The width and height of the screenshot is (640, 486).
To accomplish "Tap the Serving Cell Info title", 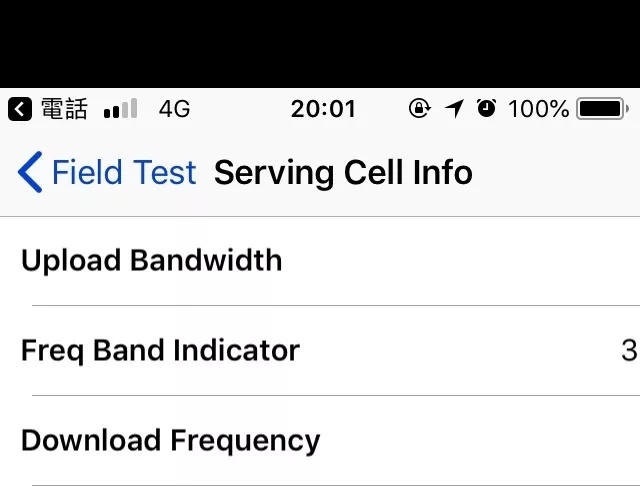I will (343, 173).
